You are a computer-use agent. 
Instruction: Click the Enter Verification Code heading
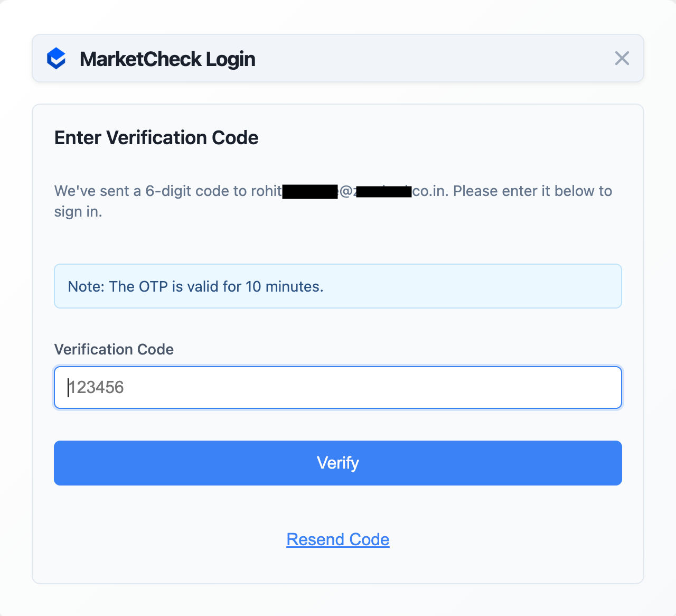tap(156, 138)
